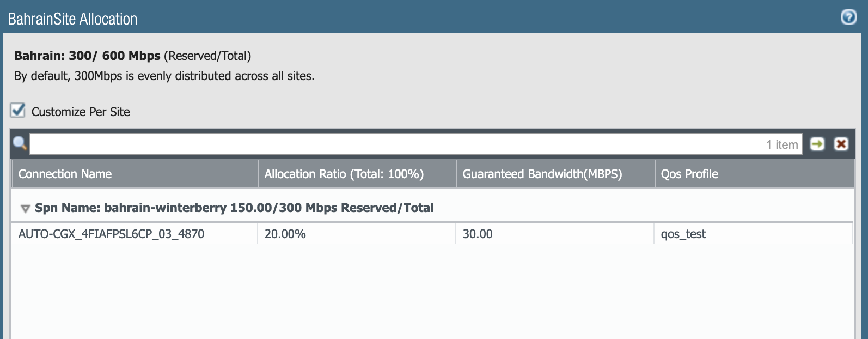Open the qos_test profile cell
Viewport: 868px width, 339px height.
tap(683, 234)
